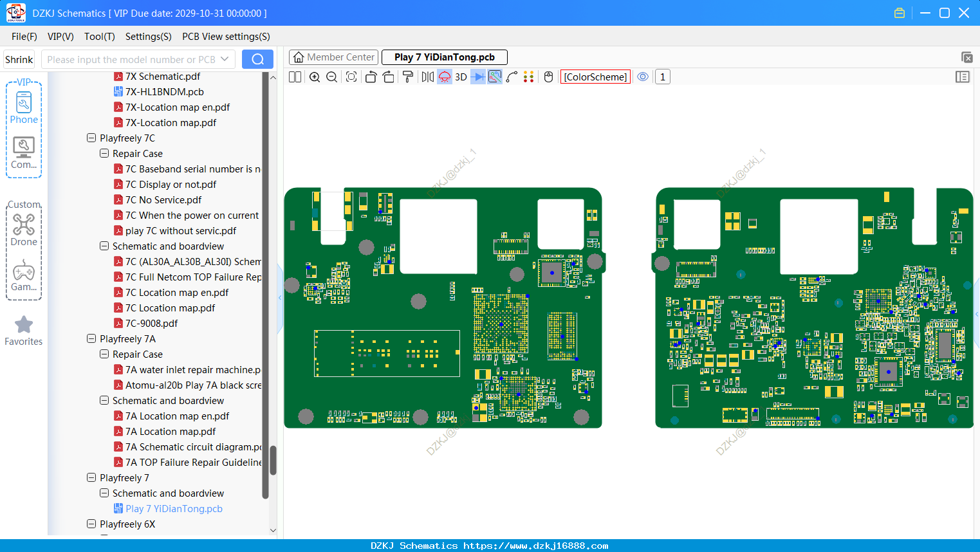
Task: Click the home icon on Member Center
Action: click(x=299, y=57)
